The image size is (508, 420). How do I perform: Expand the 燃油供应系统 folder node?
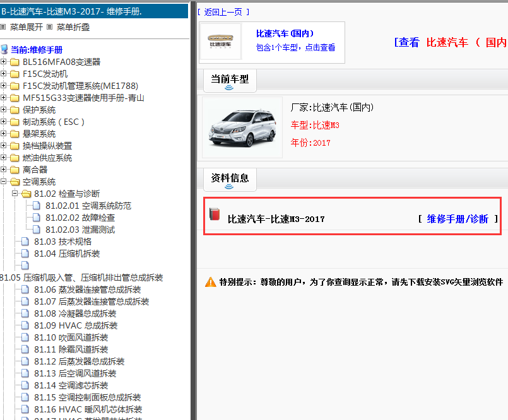click(x=3, y=158)
